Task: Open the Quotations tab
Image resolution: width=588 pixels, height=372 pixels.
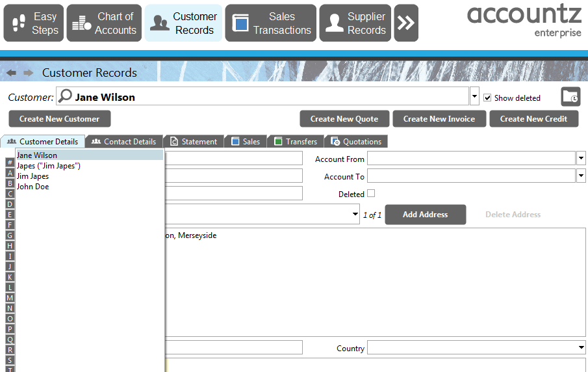Action: 356,142
